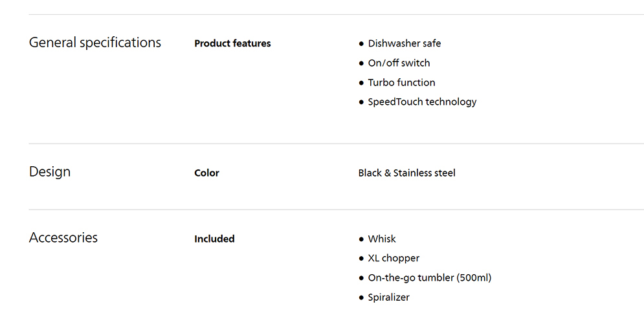This screenshot has width=644, height=313.
Task: Click the Whisk accessory text
Action: [382, 239]
